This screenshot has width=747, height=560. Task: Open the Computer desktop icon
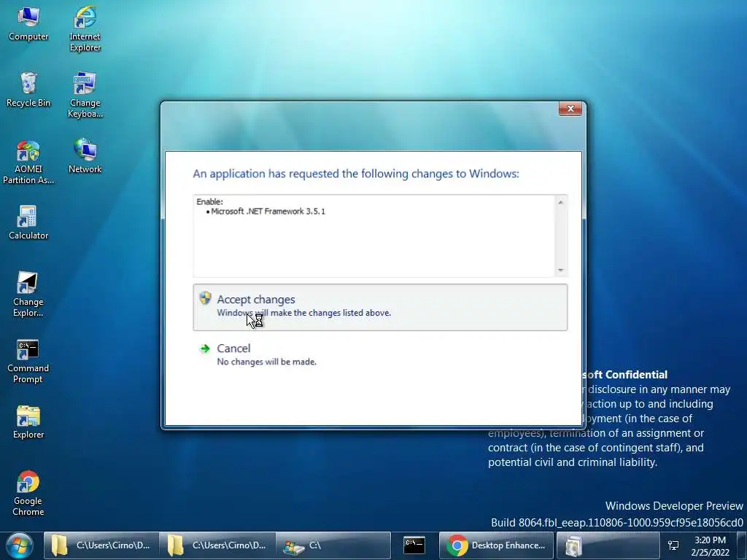(28, 24)
